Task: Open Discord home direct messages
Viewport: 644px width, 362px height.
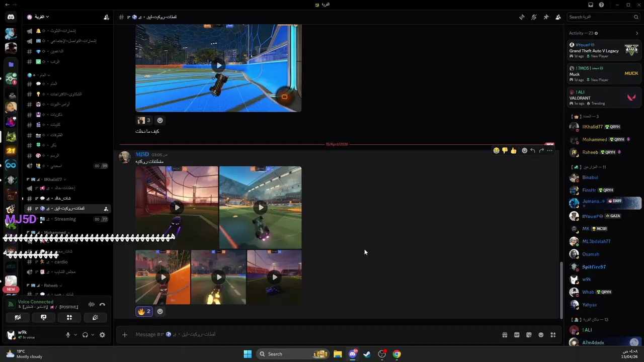Action: (x=11, y=17)
